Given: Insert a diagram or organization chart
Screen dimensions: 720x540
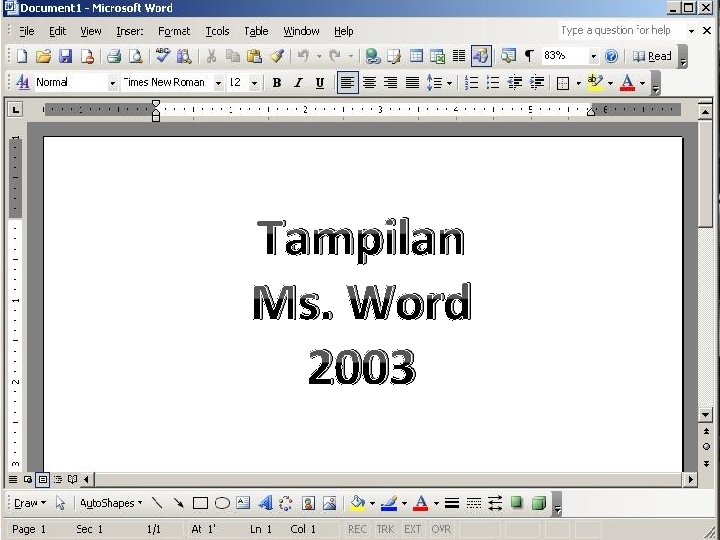Looking at the screenshot, I should (x=286, y=503).
